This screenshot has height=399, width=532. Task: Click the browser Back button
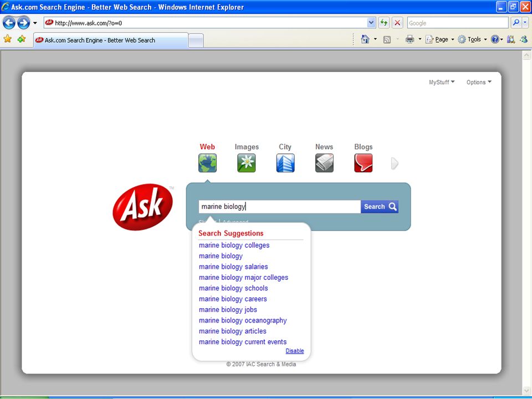tap(9, 23)
